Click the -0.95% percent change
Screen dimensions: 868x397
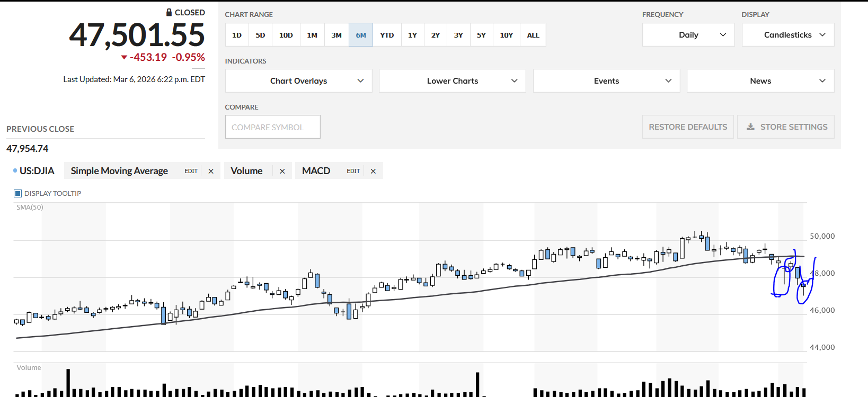[x=189, y=57]
